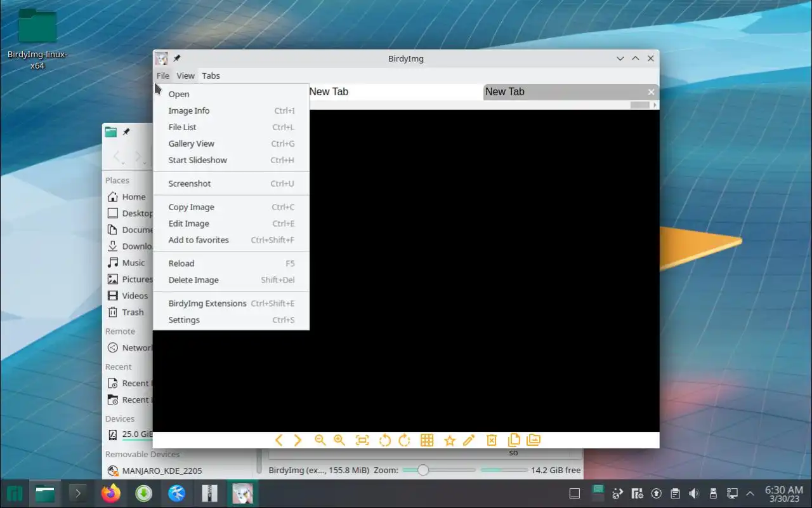
Task: Click the pencil edit image icon
Action: pyautogui.click(x=469, y=440)
